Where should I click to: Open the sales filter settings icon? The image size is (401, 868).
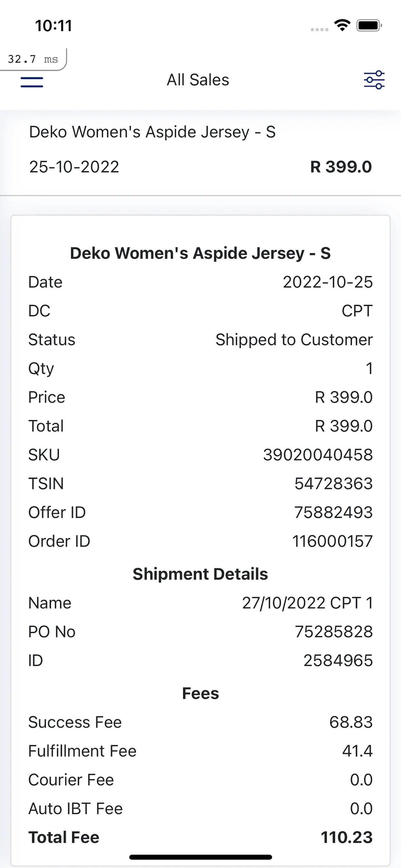click(x=374, y=80)
